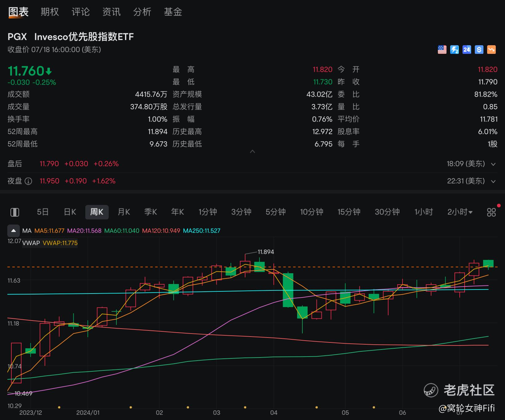Click the 18:09 (美东) timestamp
505x420 pixels.
click(466, 164)
